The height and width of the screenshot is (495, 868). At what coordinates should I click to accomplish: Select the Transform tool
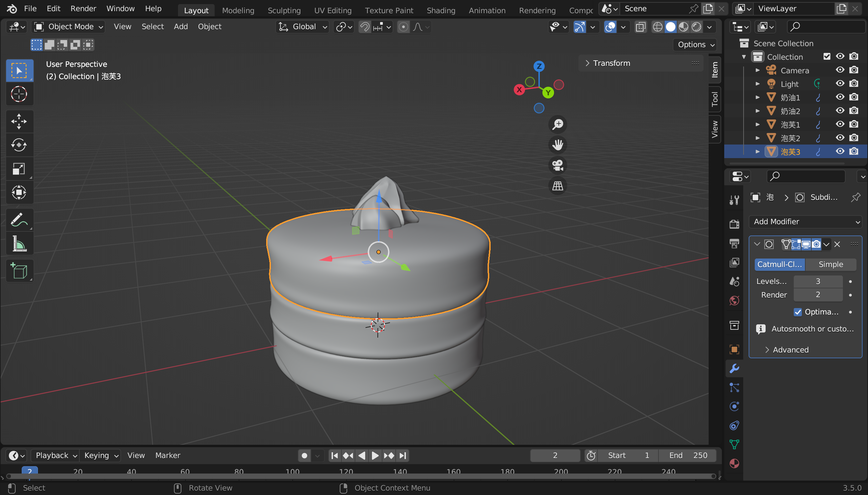click(19, 192)
